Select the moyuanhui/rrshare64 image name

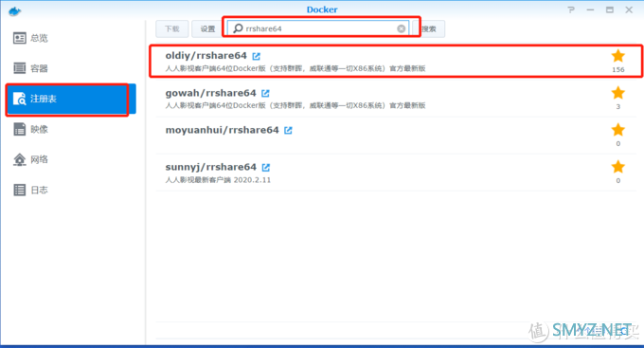pos(223,130)
